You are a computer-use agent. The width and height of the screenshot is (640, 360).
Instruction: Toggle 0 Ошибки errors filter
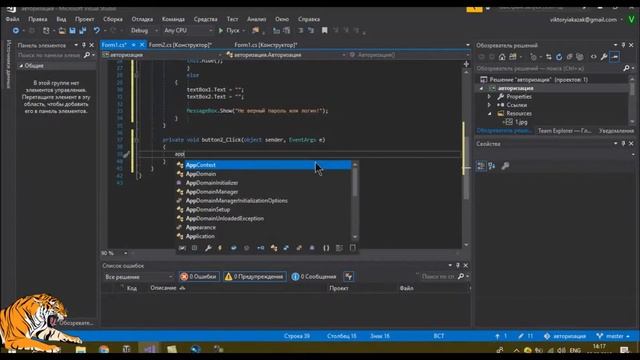[x=199, y=277]
